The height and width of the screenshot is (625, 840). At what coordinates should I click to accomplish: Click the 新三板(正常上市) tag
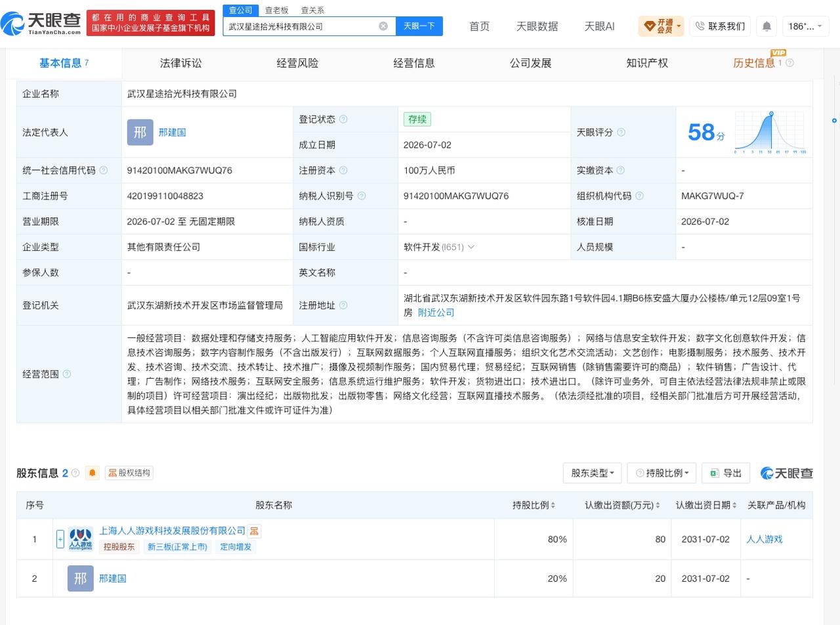pyautogui.click(x=177, y=547)
